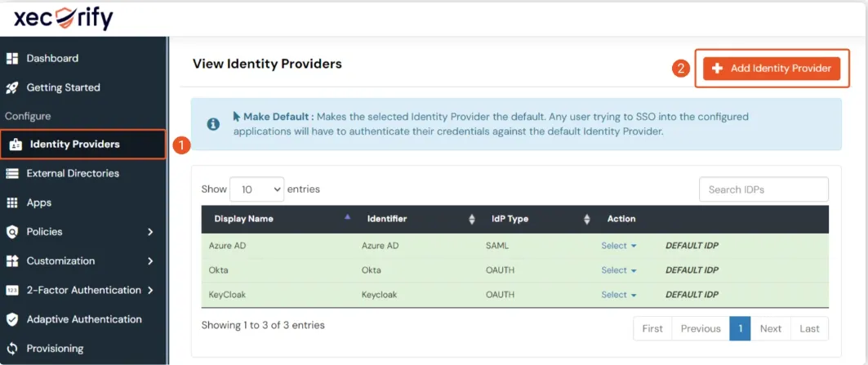Open Select dropdown for Okta
The image size is (868, 365).
tap(619, 270)
